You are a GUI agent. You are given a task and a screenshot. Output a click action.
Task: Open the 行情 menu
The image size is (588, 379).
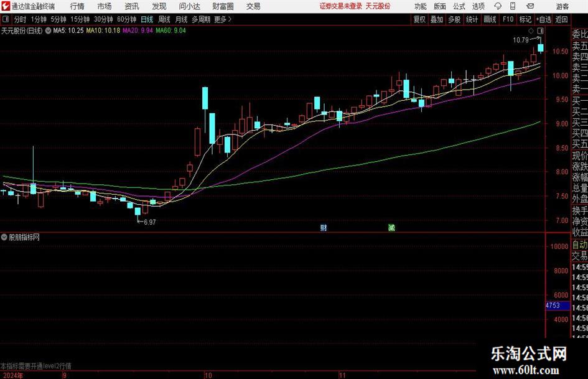77,6
